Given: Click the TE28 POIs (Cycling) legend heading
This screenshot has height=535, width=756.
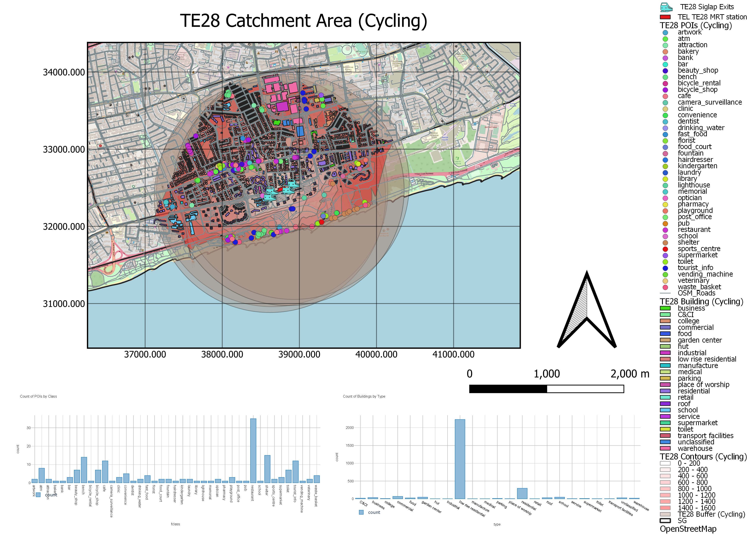Looking at the screenshot, I should coord(695,25).
